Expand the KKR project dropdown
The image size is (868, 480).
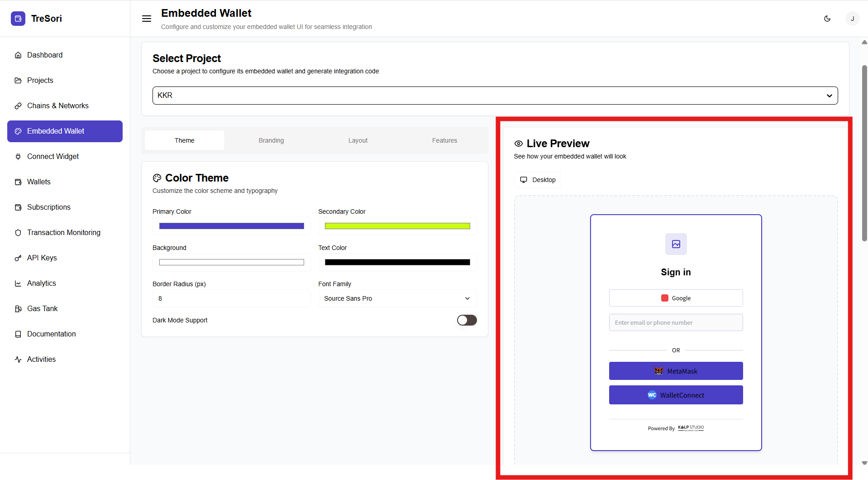495,96
